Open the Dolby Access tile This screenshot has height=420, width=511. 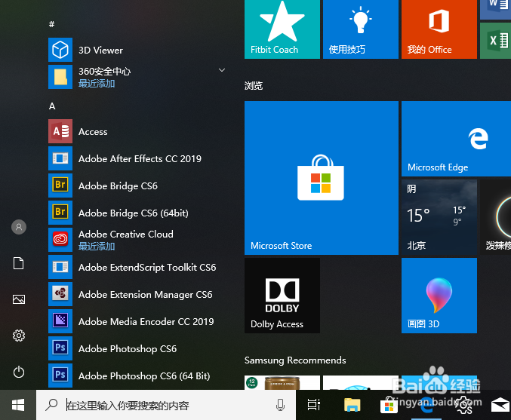point(282,296)
